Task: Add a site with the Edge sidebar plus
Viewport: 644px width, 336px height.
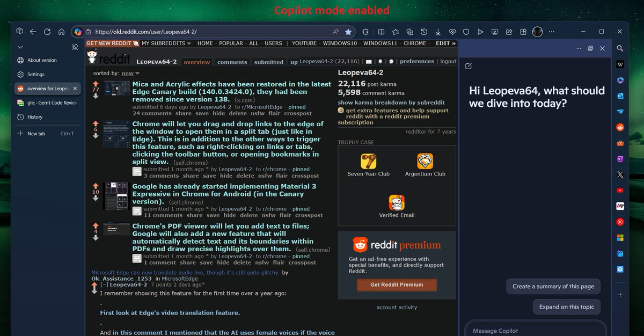Action: 620,295
